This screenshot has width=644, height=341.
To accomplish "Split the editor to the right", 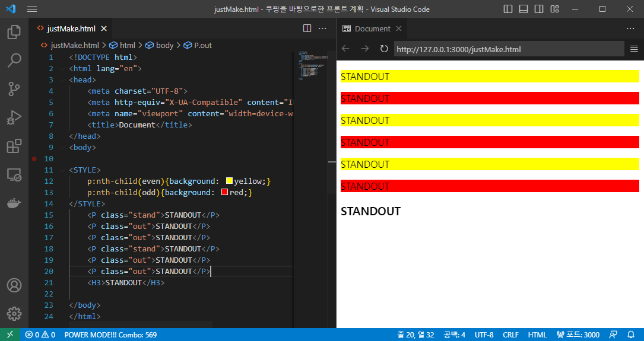I will click(307, 28).
